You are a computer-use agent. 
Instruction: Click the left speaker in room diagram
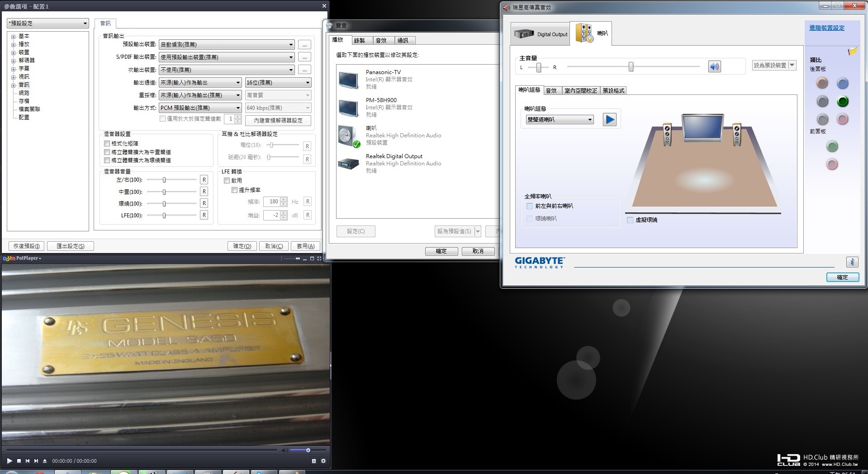coord(667,135)
